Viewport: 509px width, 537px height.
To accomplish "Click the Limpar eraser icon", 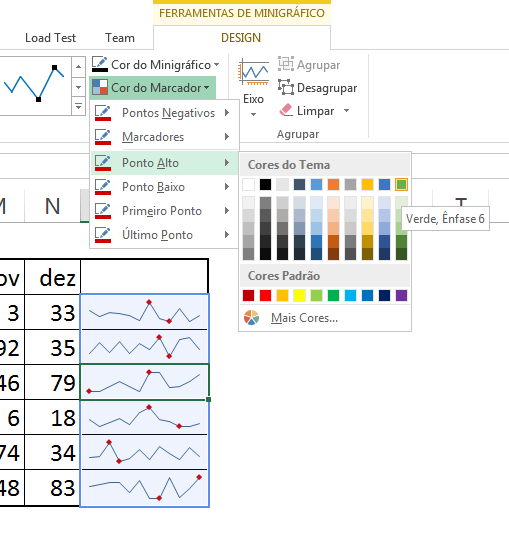I will tap(286, 111).
